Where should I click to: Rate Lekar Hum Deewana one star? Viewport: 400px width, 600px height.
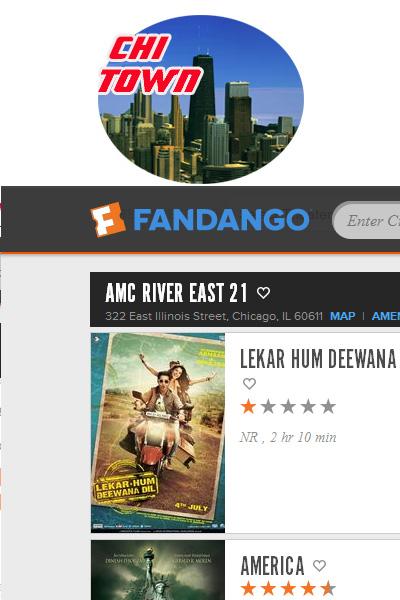coord(248,406)
